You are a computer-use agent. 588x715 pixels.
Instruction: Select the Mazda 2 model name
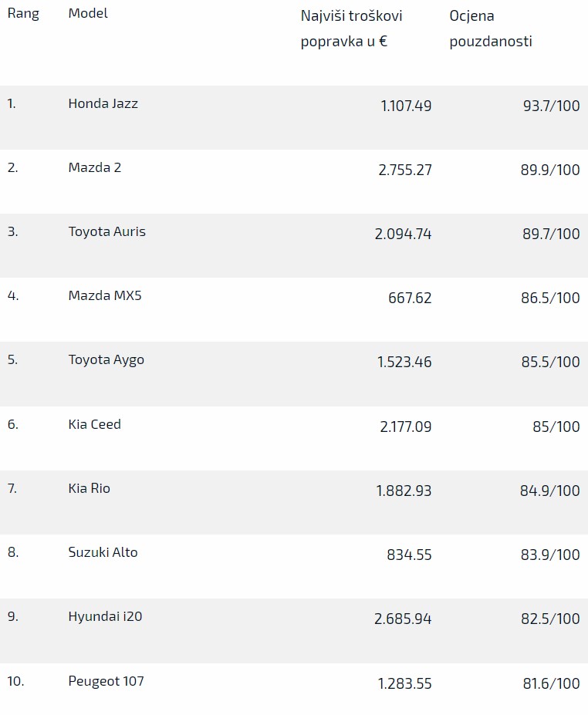(95, 167)
